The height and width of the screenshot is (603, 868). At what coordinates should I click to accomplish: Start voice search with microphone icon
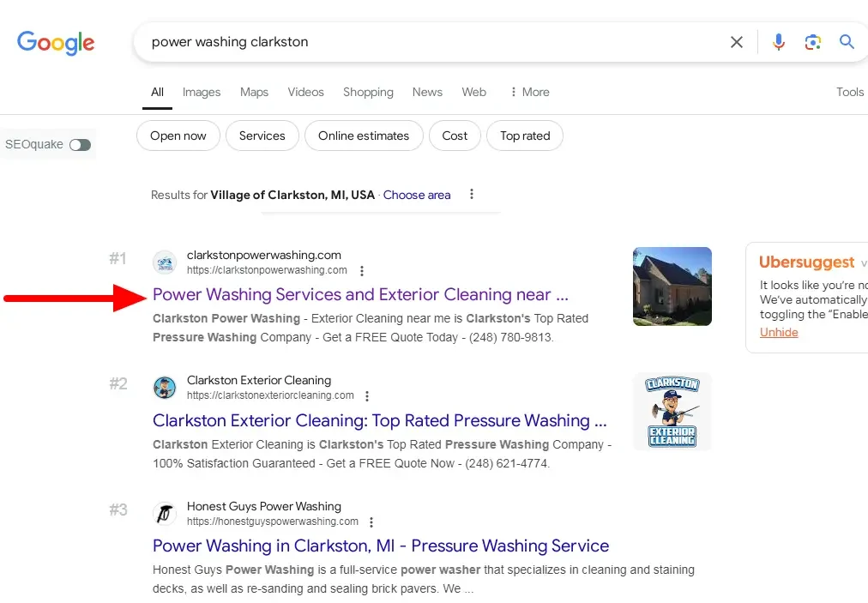click(778, 42)
